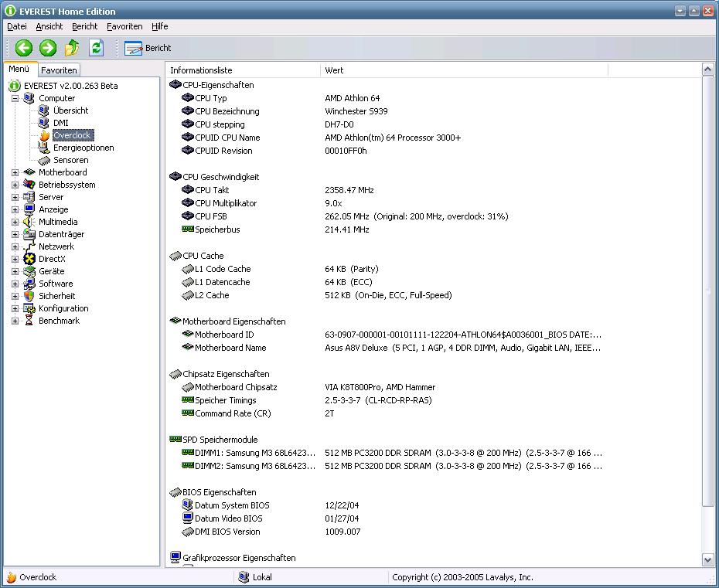Image resolution: width=719 pixels, height=588 pixels.
Task: Click the scrollbar down arrow
Action: (707, 559)
